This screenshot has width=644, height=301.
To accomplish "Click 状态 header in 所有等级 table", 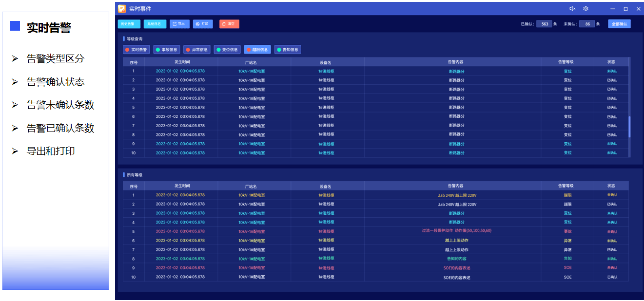I will point(611,186).
